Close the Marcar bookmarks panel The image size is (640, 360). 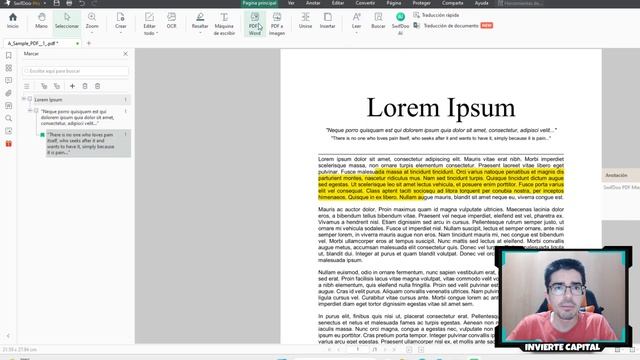coord(125,54)
